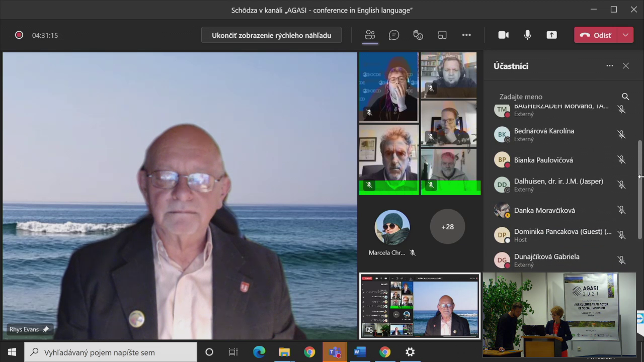Viewport: 644px width, 362px height.
Task: Open the rooms icon in the meeting toolbar
Action: pyautogui.click(x=442, y=35)
